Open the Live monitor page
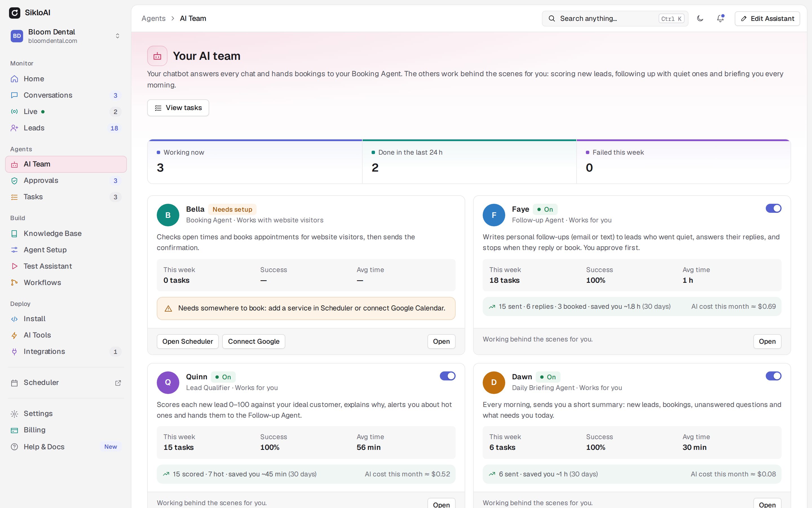Screen dimensions: 812x508 tap(66, 111)
